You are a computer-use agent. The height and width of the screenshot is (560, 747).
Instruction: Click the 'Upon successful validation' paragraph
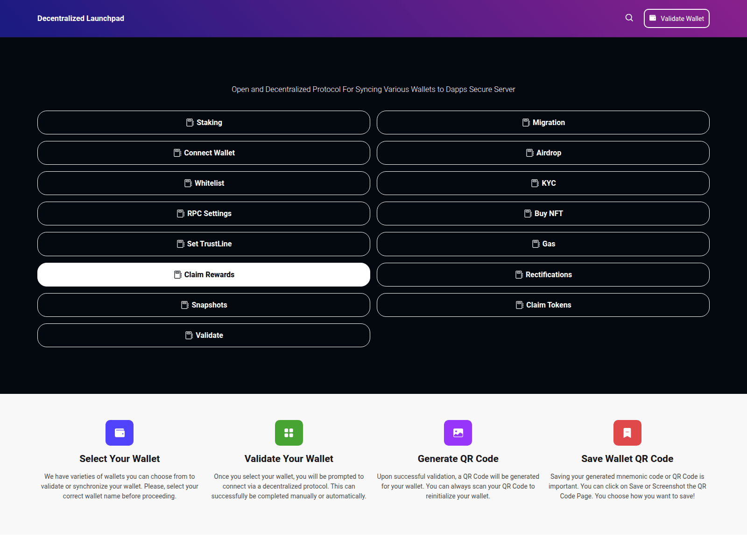click(458, 486)
